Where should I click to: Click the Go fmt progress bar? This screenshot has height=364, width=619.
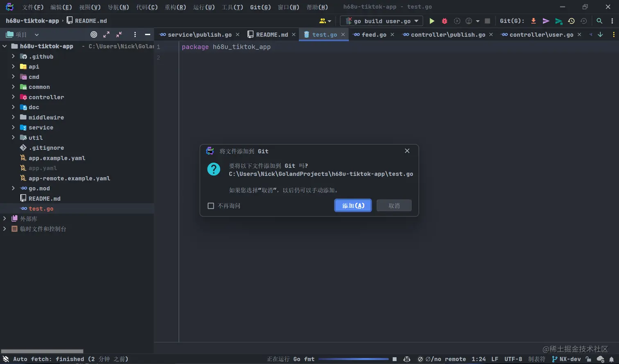click(353, 359)
